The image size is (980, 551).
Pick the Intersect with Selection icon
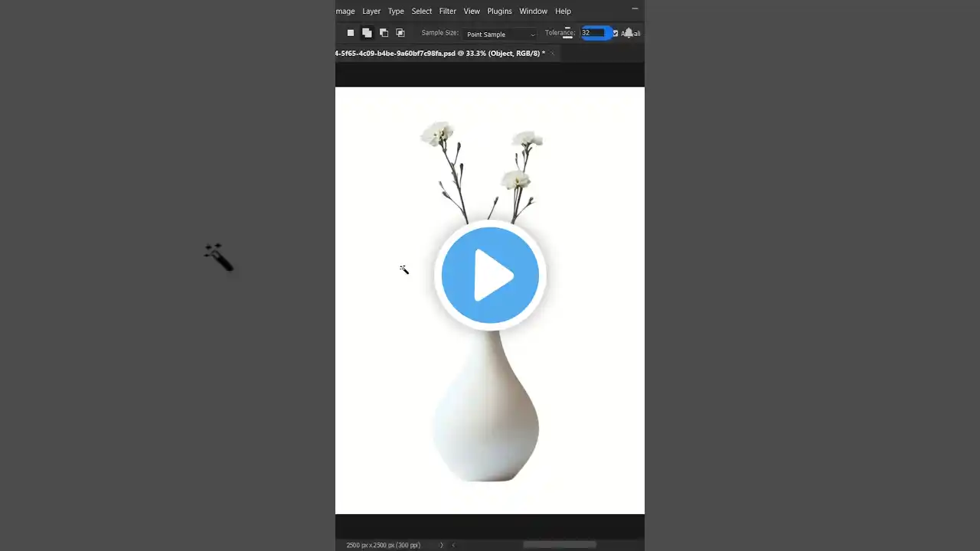(400, 33)
